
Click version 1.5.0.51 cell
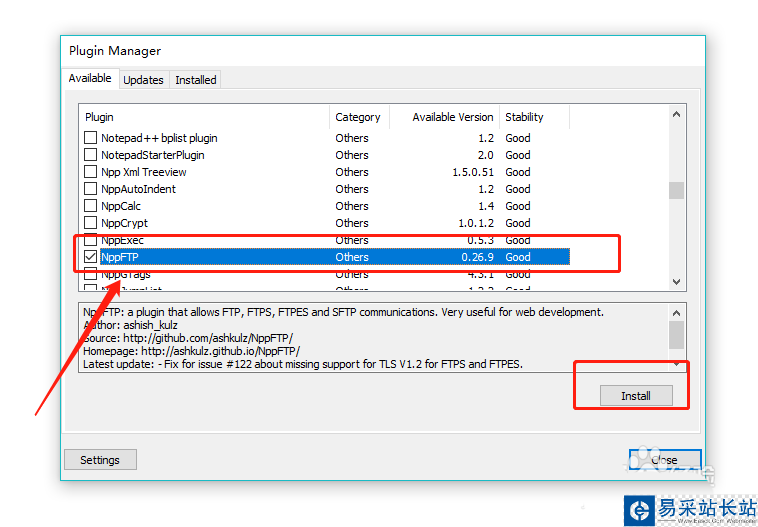[x=473, y=172]
